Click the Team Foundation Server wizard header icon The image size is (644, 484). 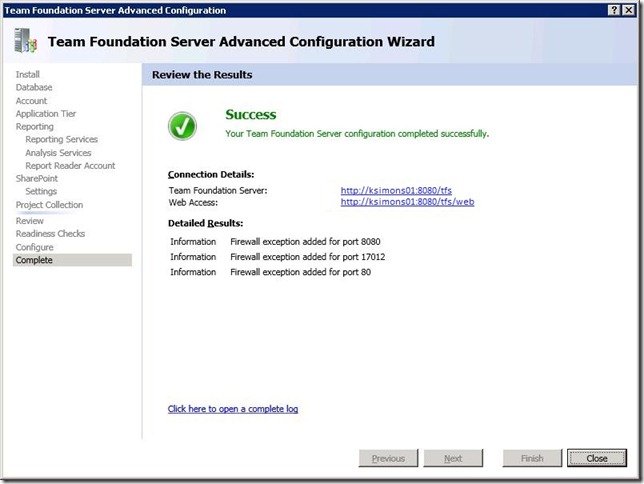[x=25, y=41]
